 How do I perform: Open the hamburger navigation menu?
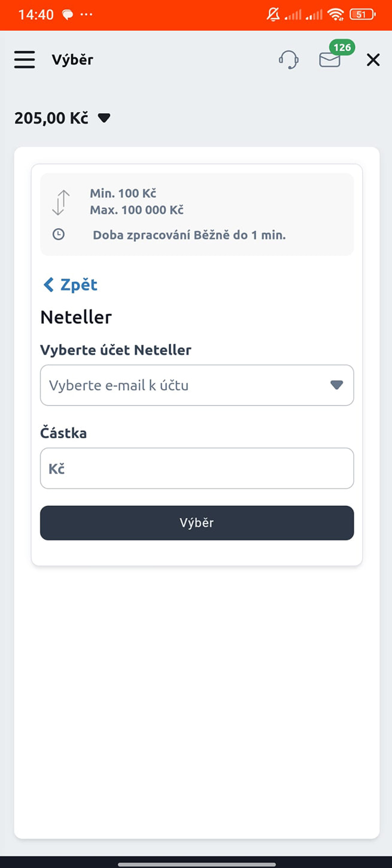click(x=25, y=60)
